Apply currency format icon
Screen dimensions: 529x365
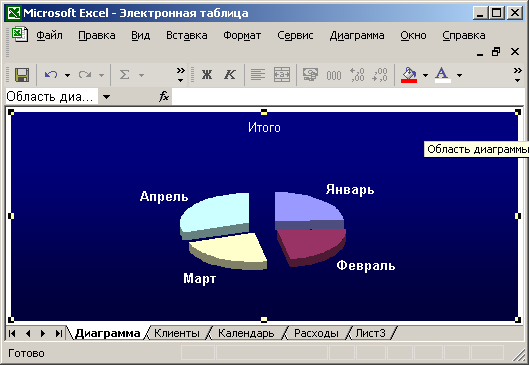pyautogui.click(x=310, y=75)
